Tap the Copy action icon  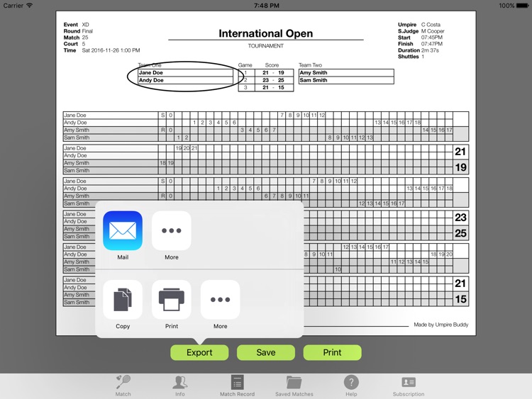tap(123, 299)
